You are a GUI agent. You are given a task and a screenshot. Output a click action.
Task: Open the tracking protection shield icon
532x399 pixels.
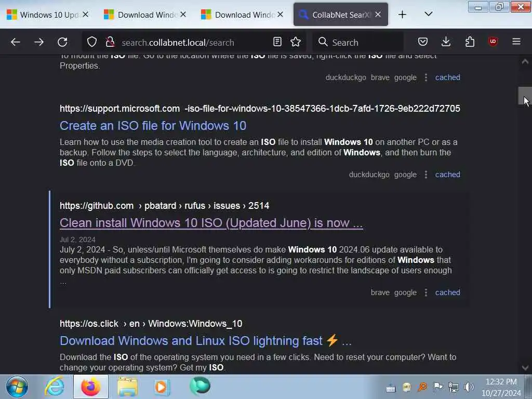(x=92, y=42)
